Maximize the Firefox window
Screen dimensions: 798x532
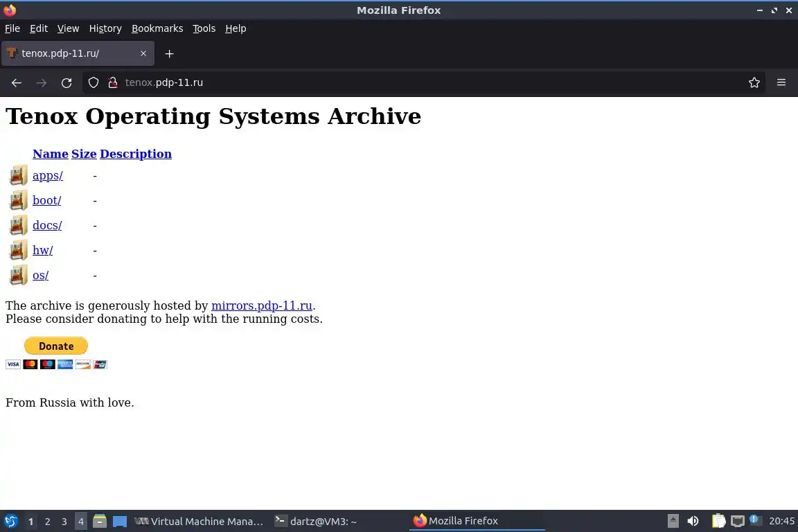774,10
